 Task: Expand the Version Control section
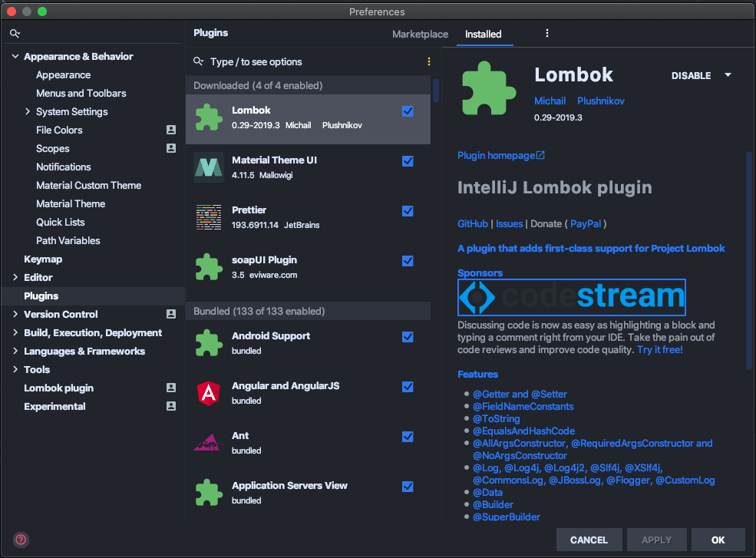click(15, 314)
